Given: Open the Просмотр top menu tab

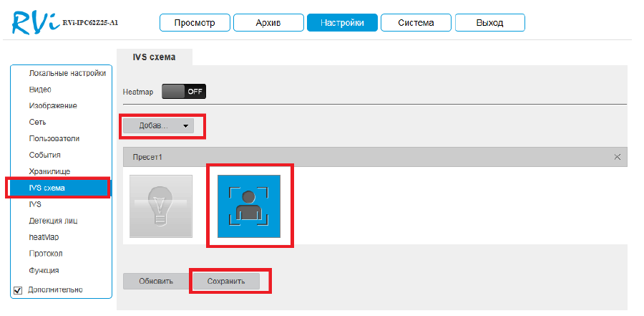Looking at the screenshot, I should tap(195, 23).
